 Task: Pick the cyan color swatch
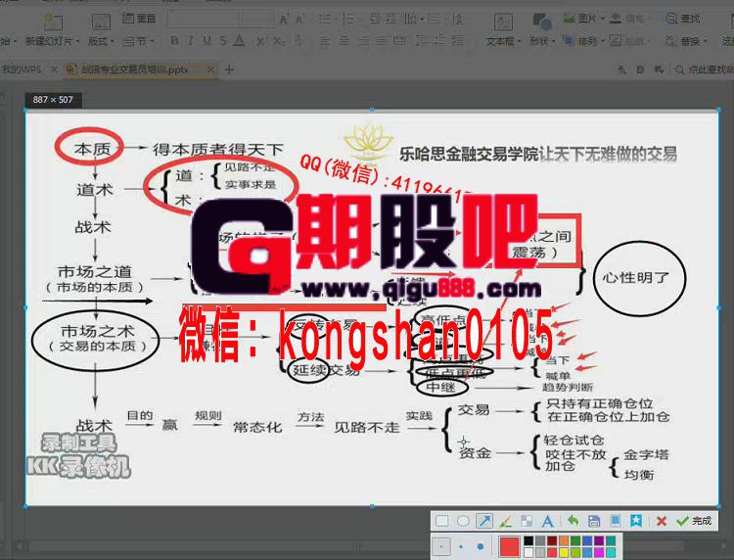point(611,553)
